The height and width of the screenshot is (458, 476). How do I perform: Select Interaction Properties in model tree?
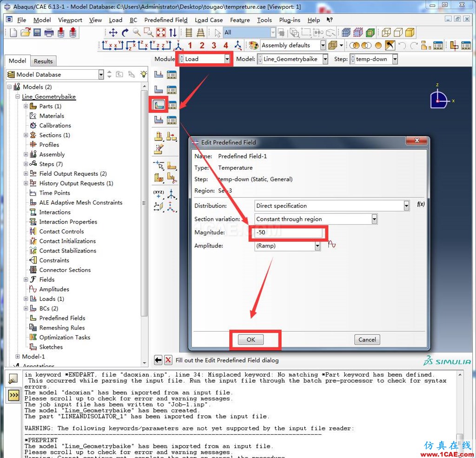68,222
